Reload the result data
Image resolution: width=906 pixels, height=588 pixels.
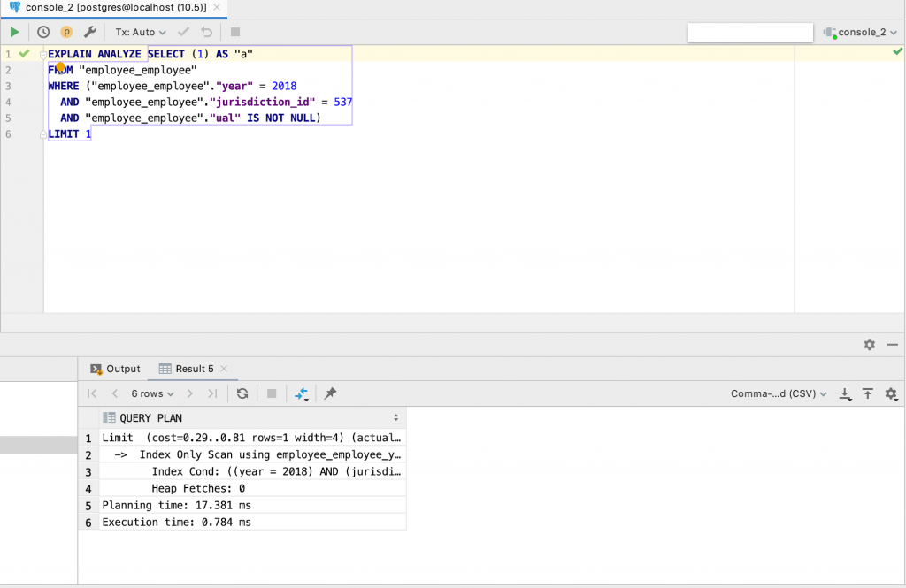[242, 394]
